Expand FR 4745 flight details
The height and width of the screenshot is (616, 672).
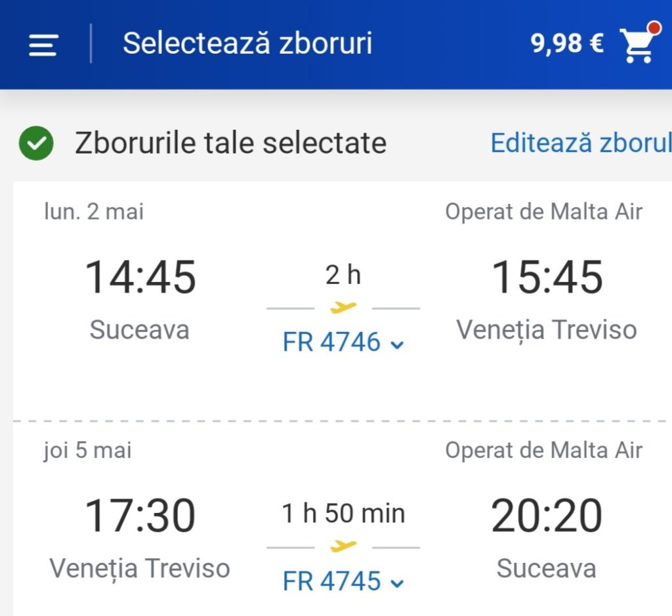point(343,581)
